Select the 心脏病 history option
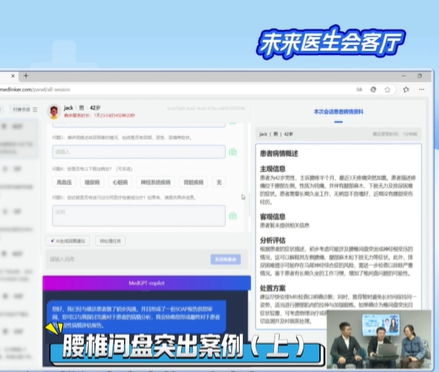The width and height of the screenshot is (439, 372). (120, 182)
